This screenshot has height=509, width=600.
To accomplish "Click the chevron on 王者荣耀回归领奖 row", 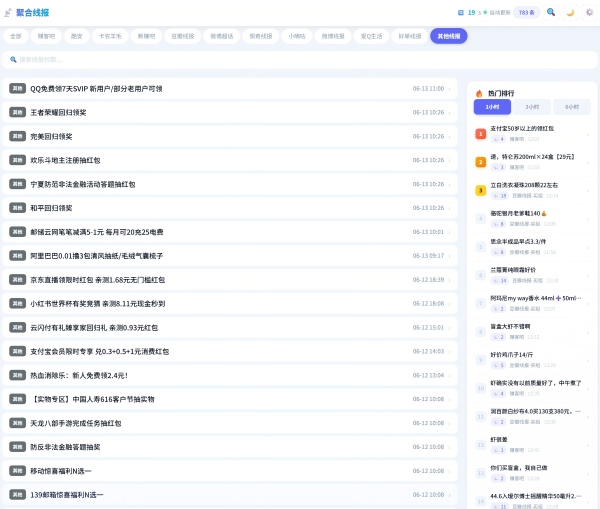I will point(450,113).
